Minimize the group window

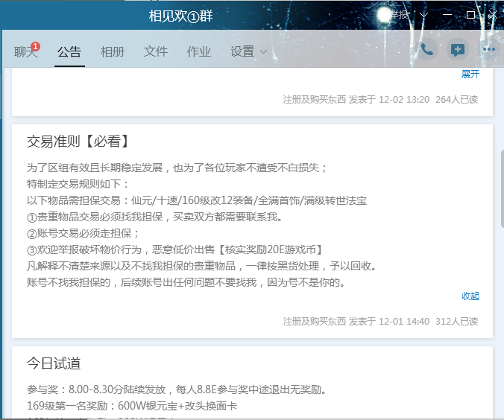(x=447, y=15)
